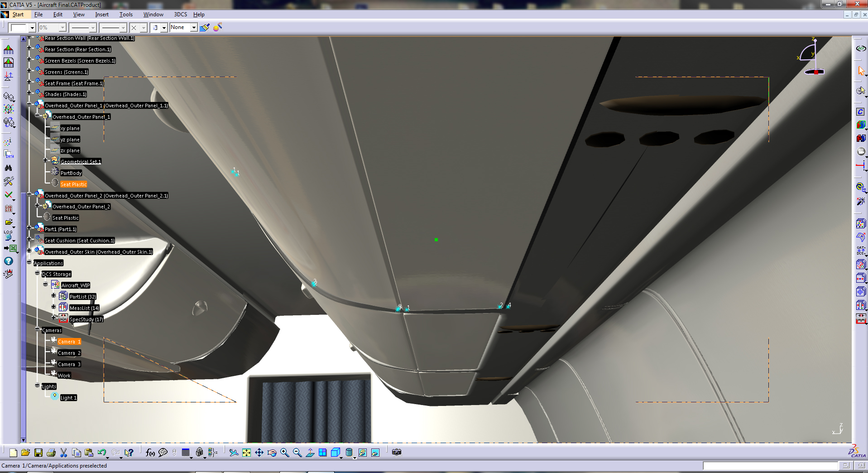
Task: Click the Zoom In magnifier icon
Action: click(x=284, y=453)
